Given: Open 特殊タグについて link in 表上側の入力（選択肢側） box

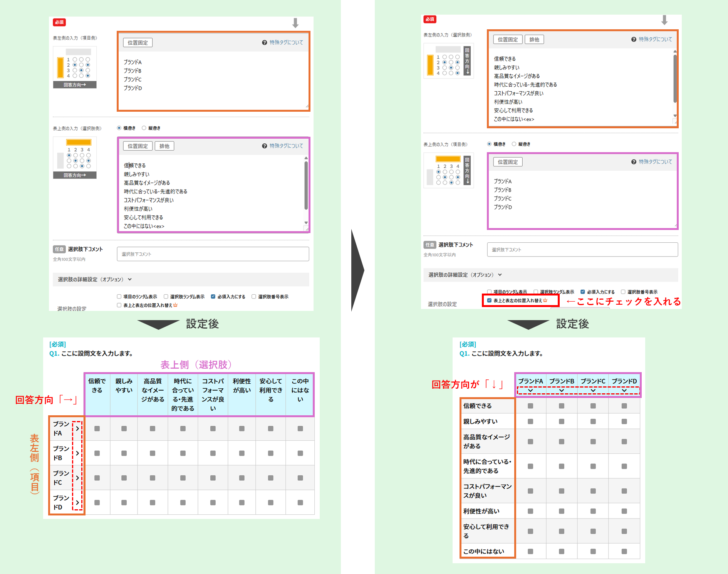Looking at the screenshot, I should click(286, 146).
